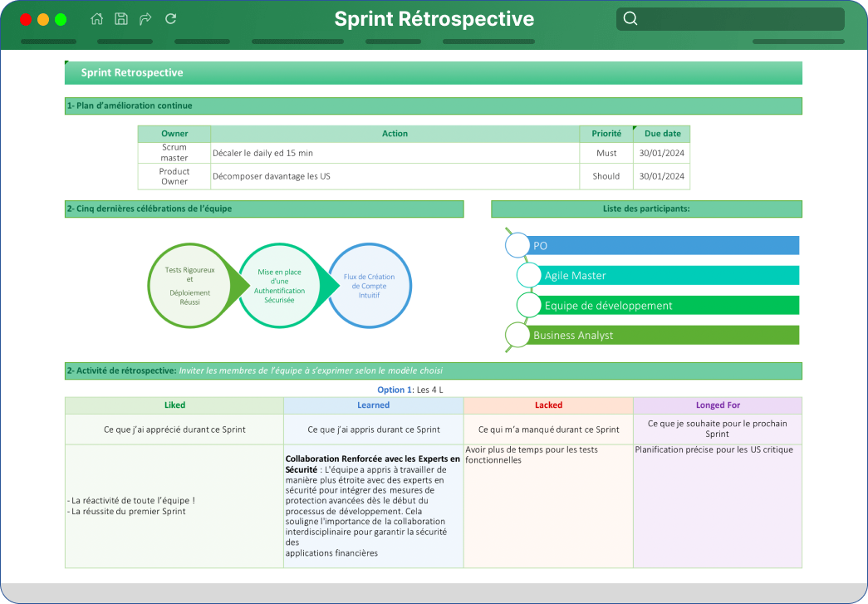Select the Should priority cell
This screenshot has height=604, width=868.
tap(606, 176)
